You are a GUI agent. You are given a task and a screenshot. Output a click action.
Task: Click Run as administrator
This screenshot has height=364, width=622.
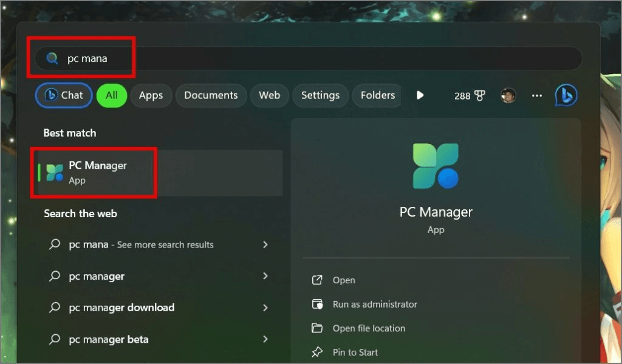point(374,304)
